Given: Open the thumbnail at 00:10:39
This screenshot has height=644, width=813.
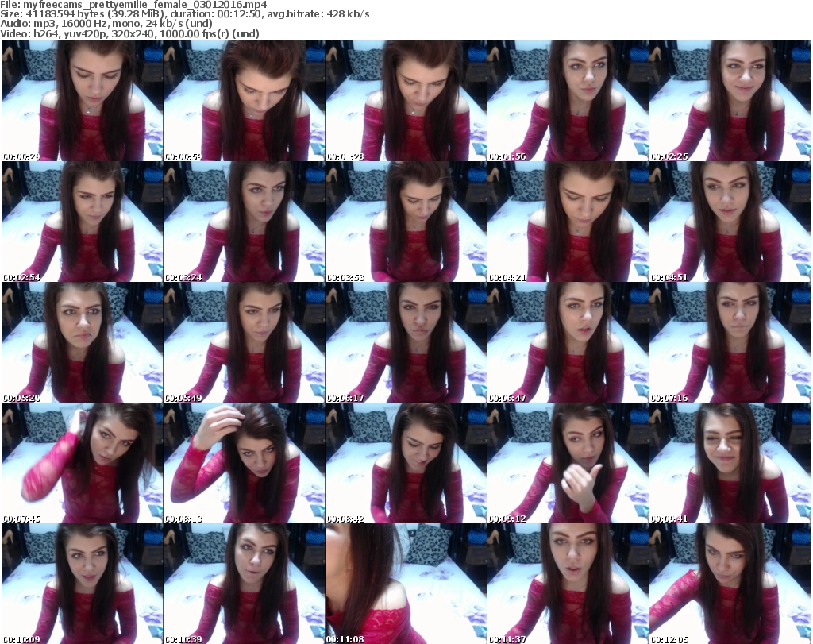Looking at the screenshot, I should (x=245, y=584).
